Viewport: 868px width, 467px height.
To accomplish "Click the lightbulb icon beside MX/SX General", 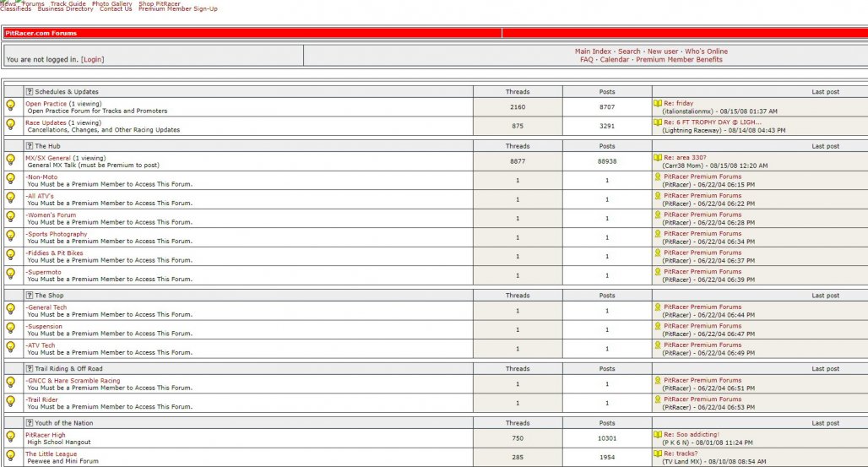I will 10,160.
